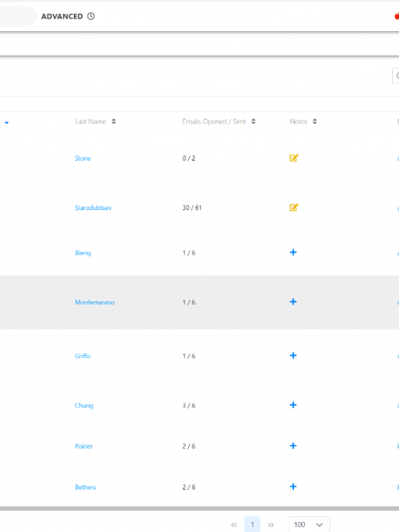Add a note for Bierig
The height and width of the screenshot is (532, 399).
(x=293, y=253)
